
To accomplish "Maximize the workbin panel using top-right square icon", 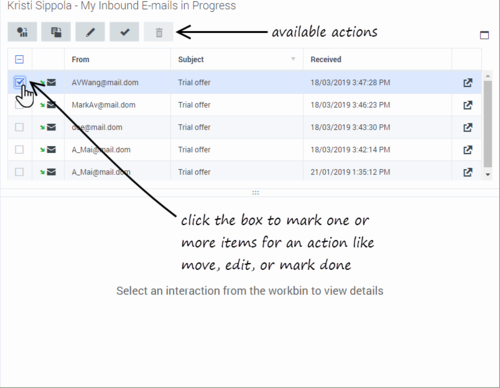I will click(x=484, y=35).
